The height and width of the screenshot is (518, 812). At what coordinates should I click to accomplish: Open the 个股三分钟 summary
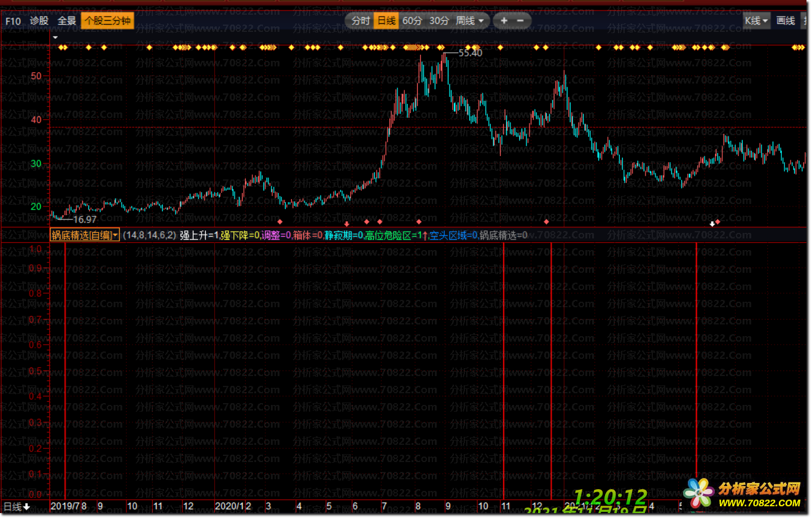coord(107,21)
